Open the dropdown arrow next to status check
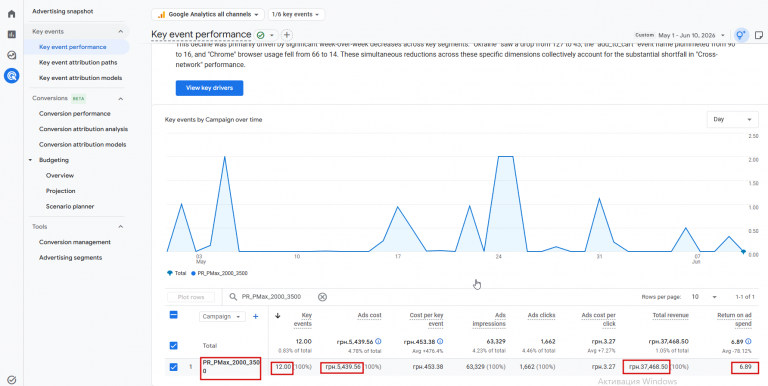This screenshot has width=768, height=386. (x=271, y=35)
